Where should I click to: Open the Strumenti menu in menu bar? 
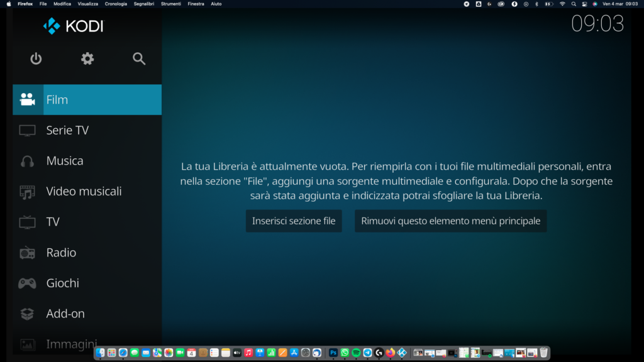[171, 4]
